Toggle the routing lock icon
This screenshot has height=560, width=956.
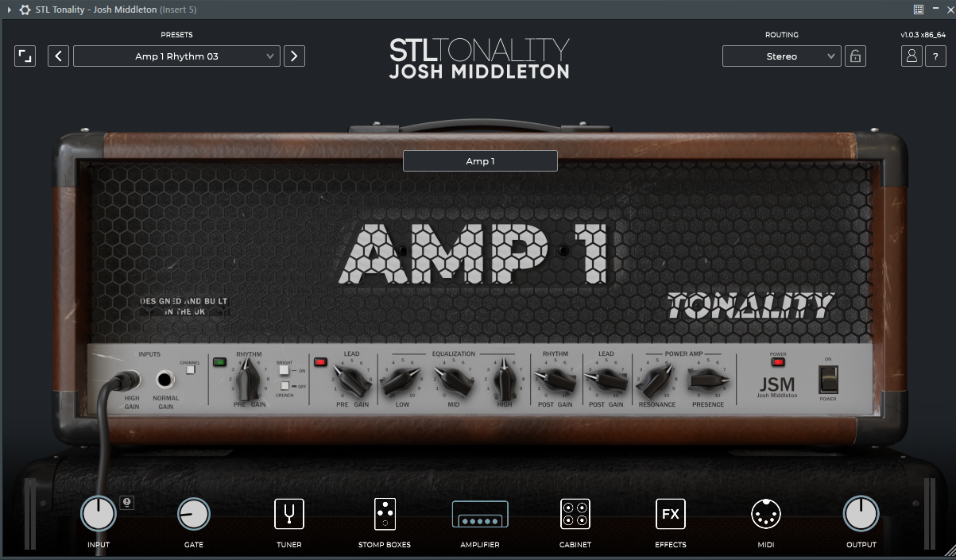[x=855, y=56]
